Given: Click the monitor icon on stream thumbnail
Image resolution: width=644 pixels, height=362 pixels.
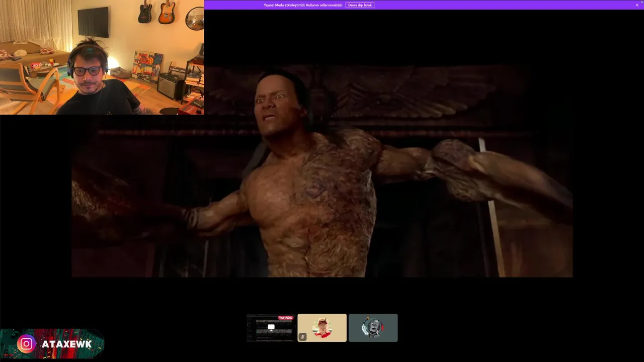Looking at the screenshot, I should click(271, 327).
